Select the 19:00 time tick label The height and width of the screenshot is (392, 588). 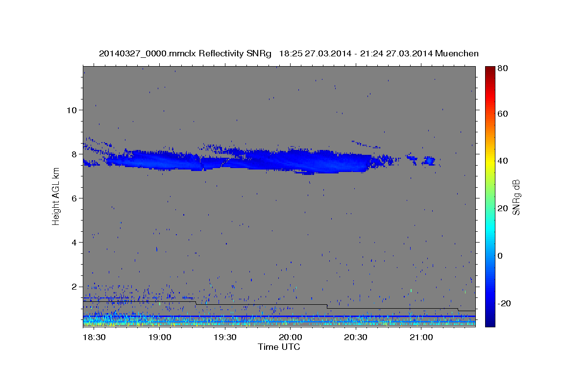point(159,338)
